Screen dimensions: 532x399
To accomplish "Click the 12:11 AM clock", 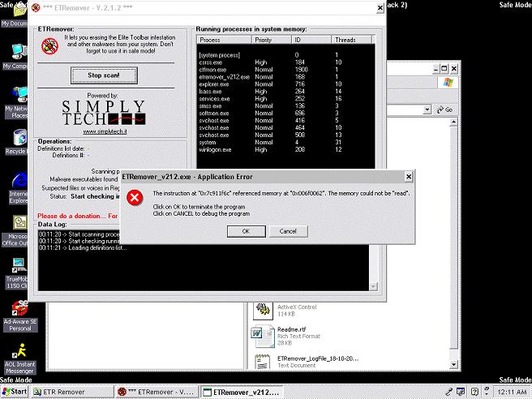I will [512, 392].
